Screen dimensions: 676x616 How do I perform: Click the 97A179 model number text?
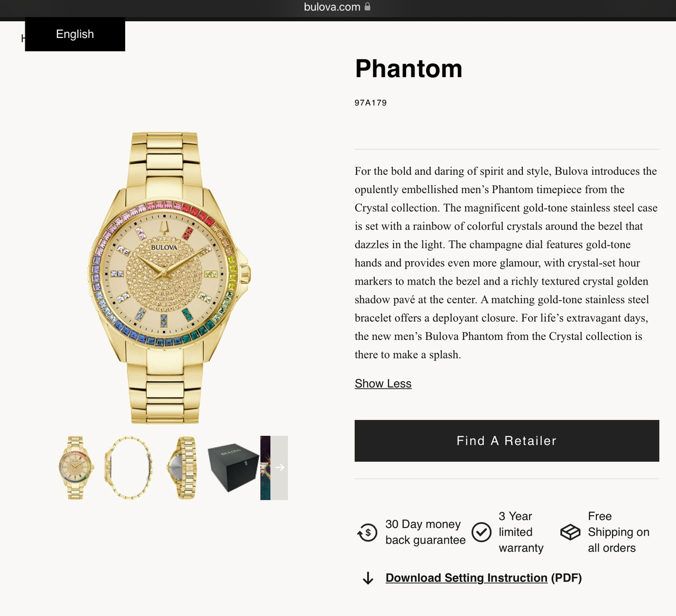tap(371, 103)
